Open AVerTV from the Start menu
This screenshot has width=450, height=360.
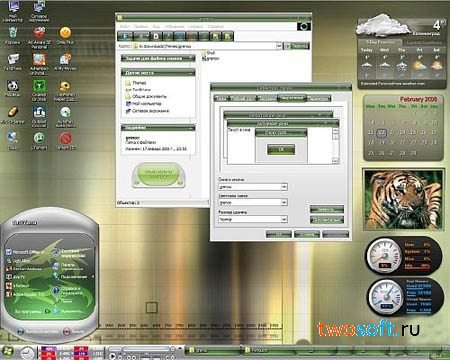(x=15, y=277)
